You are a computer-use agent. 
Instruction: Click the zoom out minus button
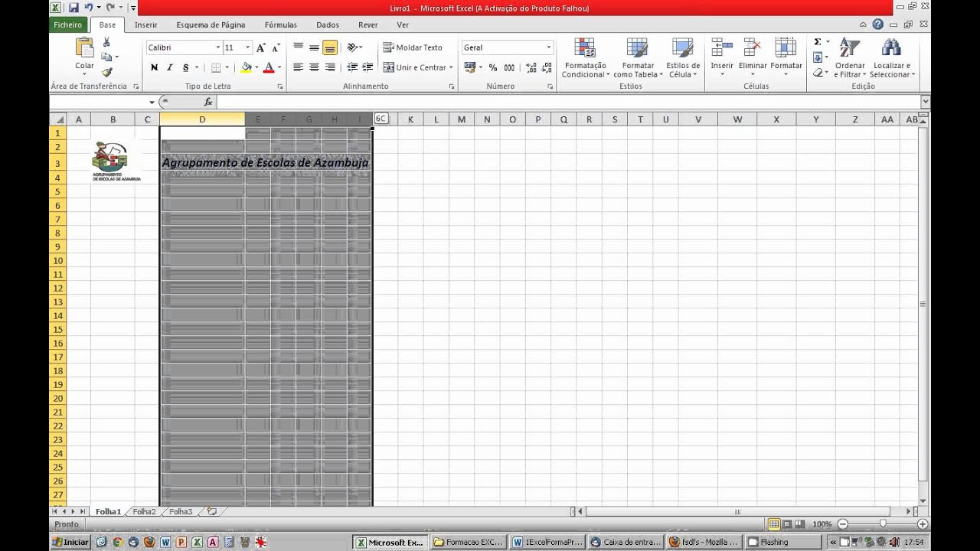pos(843,524)
